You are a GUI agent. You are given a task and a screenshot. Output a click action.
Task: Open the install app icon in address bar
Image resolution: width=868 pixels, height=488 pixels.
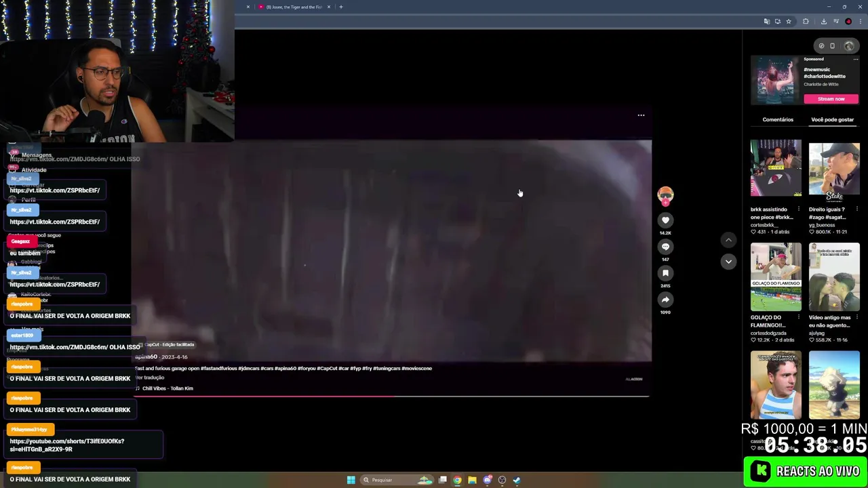[778, 22]
